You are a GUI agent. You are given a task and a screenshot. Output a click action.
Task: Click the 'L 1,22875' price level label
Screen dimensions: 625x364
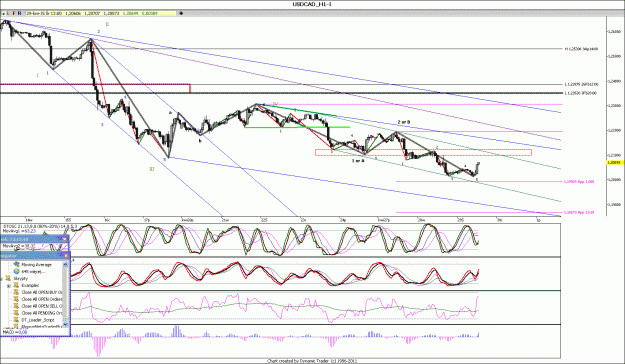(x=581, y=85)
